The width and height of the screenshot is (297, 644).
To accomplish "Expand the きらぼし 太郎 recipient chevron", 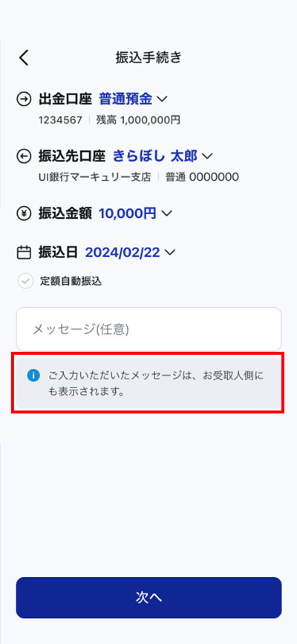I will click(207, 156).
